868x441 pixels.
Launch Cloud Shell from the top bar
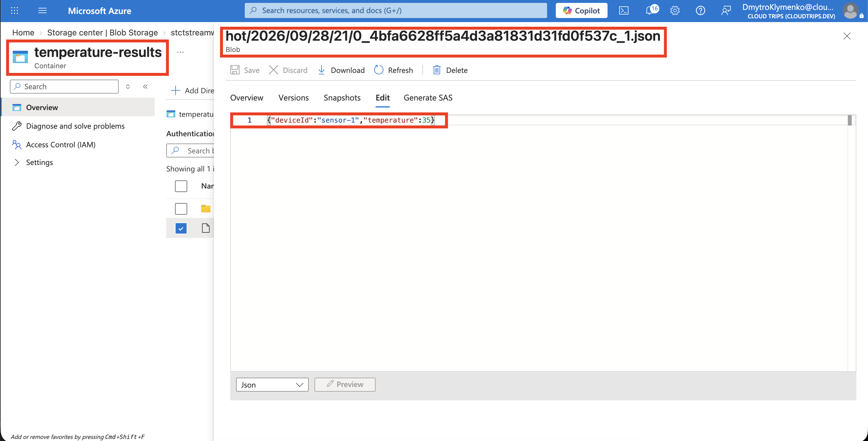pos(624,10)
